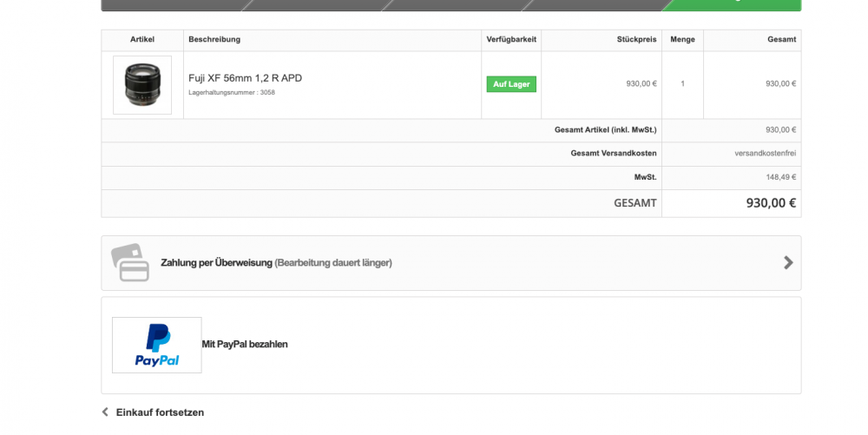Click the Lagerhaltungsnummer : 3058 text

coord(232,92)
